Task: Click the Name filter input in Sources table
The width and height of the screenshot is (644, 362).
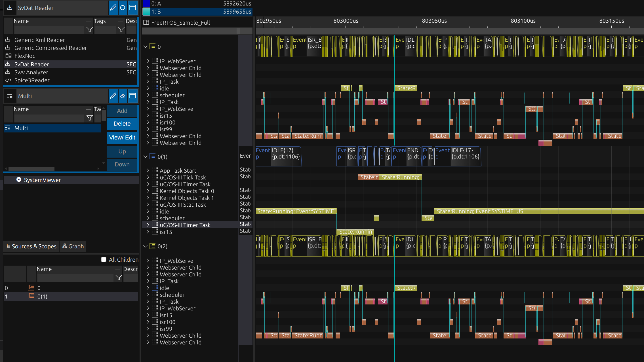Action: point(75,278)
